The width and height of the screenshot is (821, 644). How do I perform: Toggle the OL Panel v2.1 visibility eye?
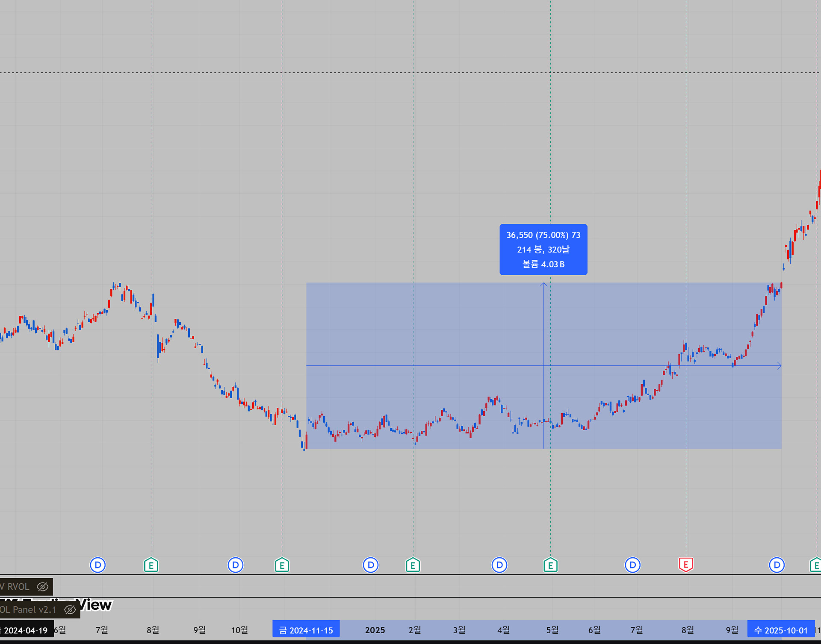coord(70,610)
